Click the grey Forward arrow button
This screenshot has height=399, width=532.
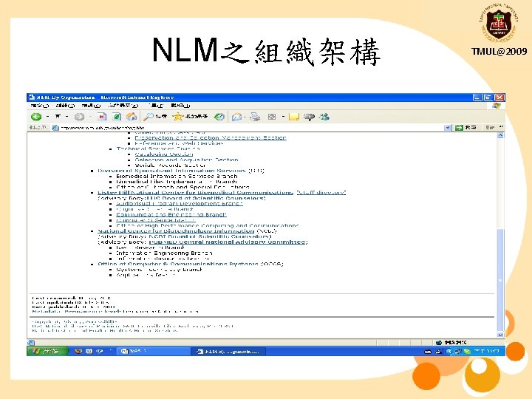pos(79,117)
